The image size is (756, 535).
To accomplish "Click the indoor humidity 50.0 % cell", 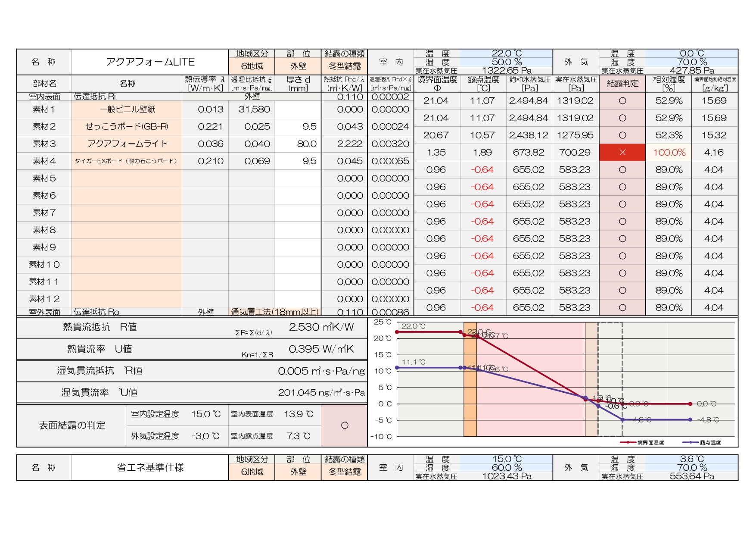I will (506, 62).
